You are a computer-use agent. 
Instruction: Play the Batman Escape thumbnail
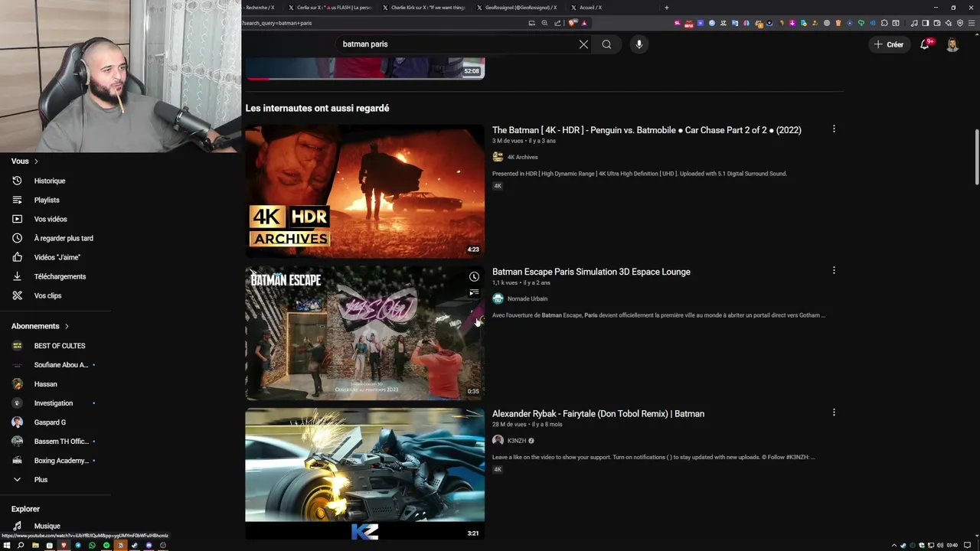tap(364, 333)
